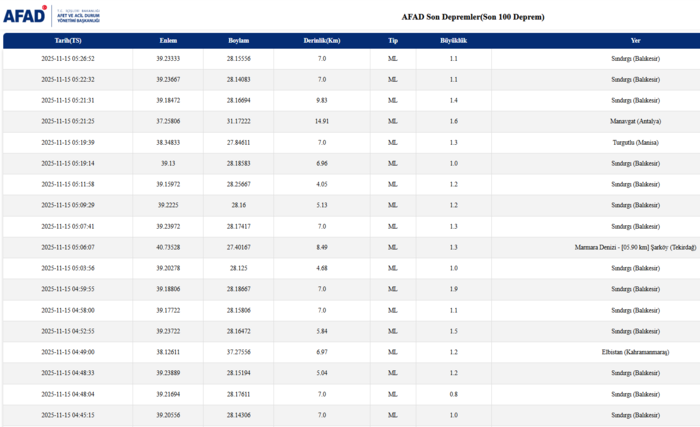Click the Enlem column header
The width and height of the screenshot is (700, 427).
pos(168,40)
